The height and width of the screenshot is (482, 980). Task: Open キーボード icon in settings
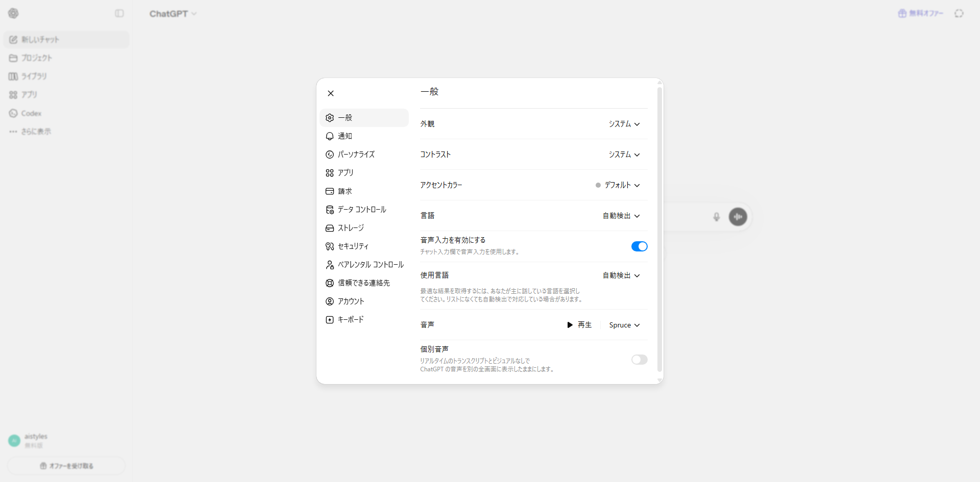(330, 320)
